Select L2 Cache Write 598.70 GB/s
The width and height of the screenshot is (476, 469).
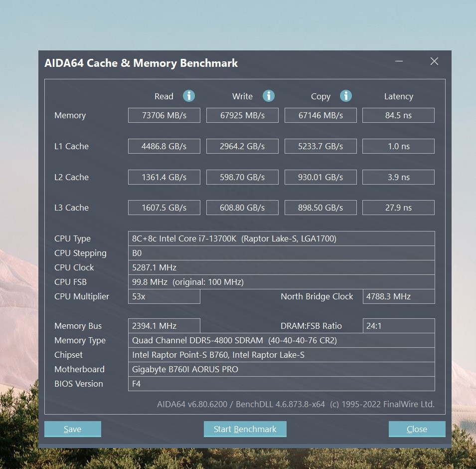242,177
